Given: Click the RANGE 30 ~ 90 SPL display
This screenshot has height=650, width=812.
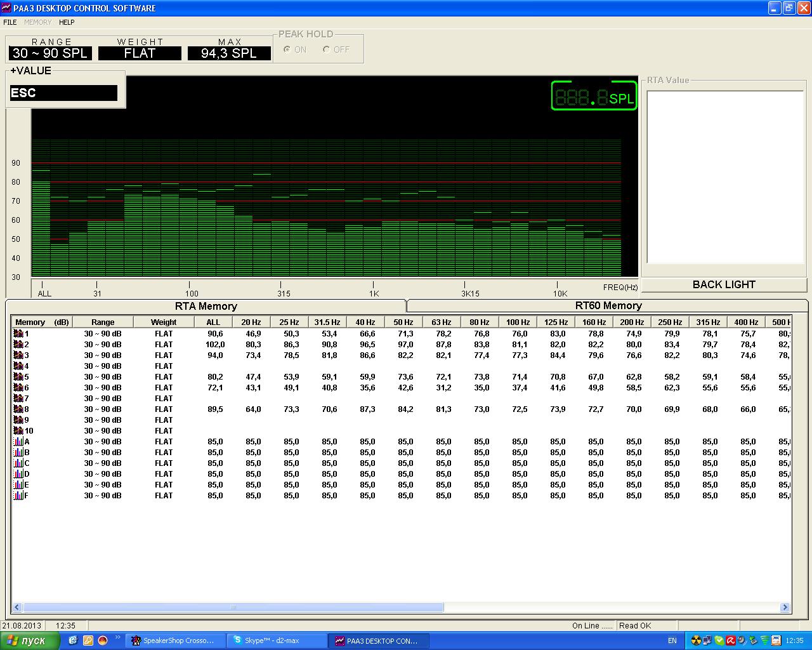Looking at the screenshot, I should [x=50, y=53].
